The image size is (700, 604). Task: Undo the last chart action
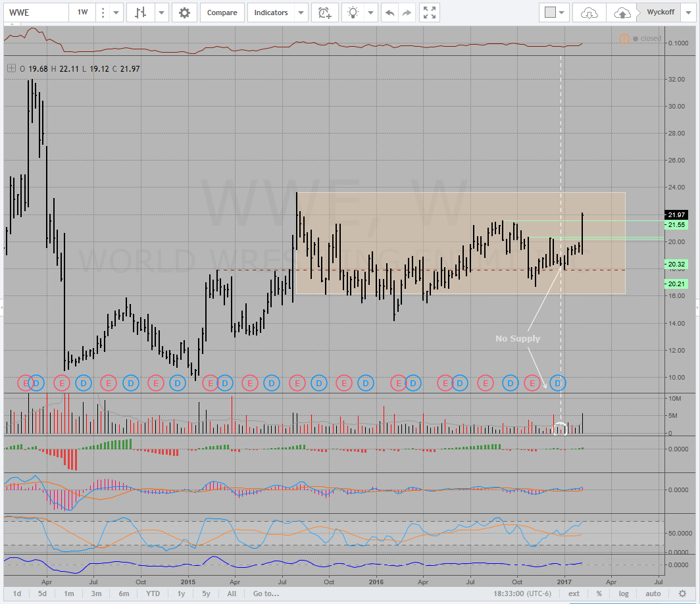[390, 13]
